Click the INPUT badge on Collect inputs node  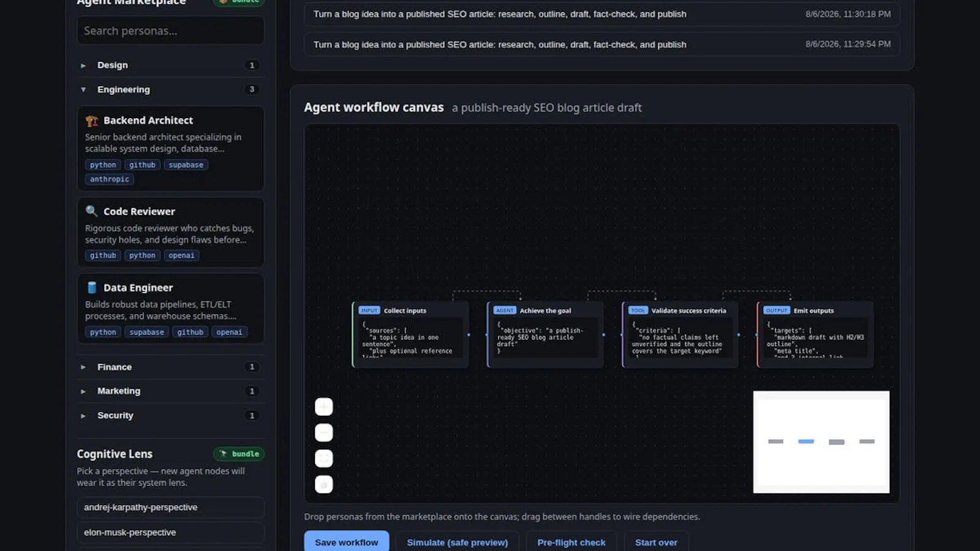(x=369, y=310)
